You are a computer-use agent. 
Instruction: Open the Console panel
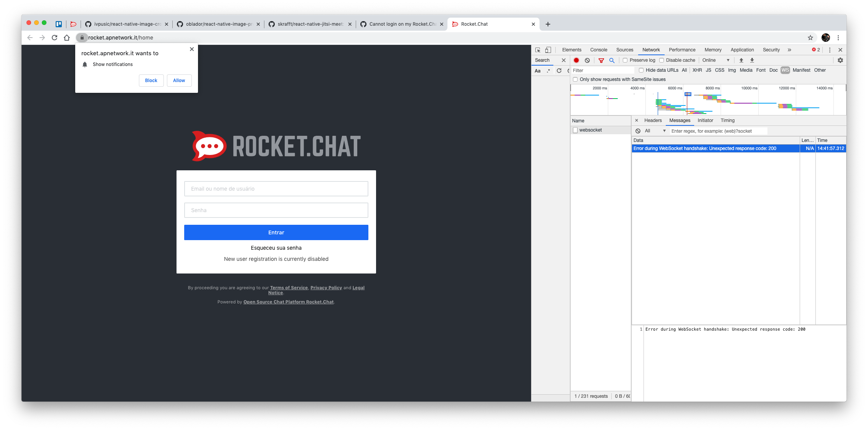pyautogui.click(x=599, y=50)
